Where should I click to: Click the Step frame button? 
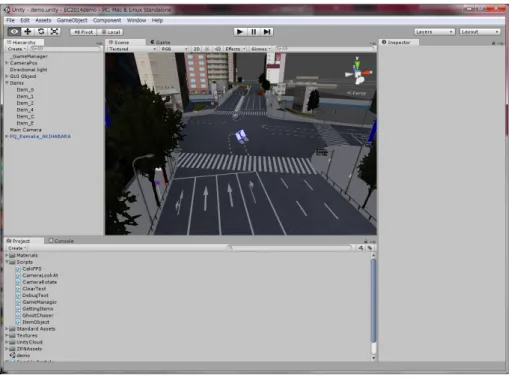(267, 32)
